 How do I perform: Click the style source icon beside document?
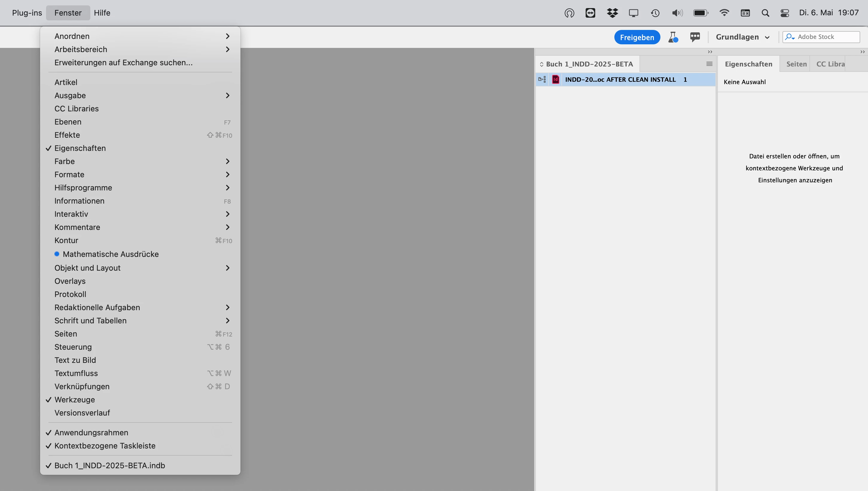(x=542, y=80)
